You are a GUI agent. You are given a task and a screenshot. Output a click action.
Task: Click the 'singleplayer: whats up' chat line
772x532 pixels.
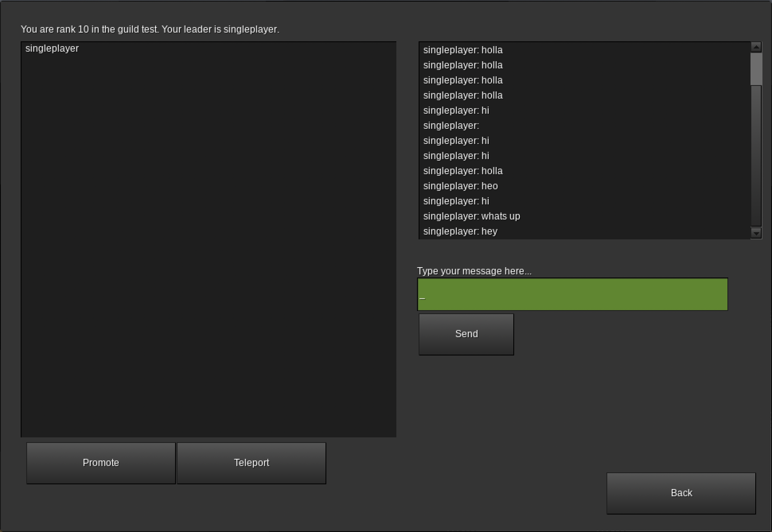(x=472, y=216)
